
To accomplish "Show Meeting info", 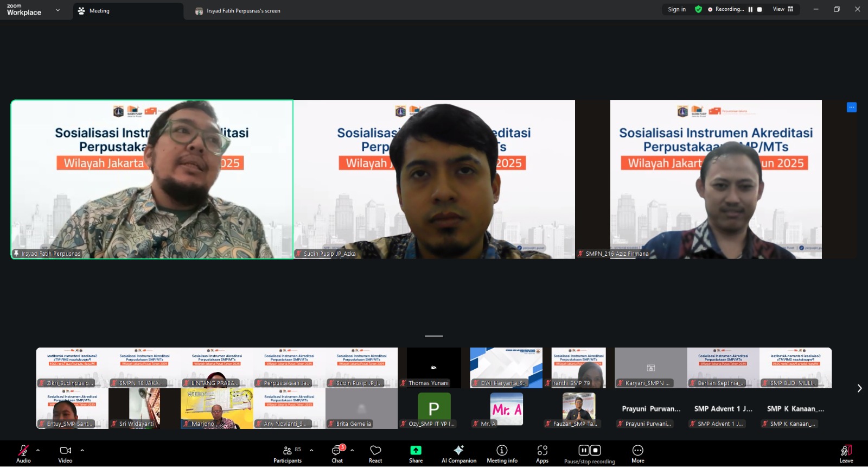I will pos(502,453).
